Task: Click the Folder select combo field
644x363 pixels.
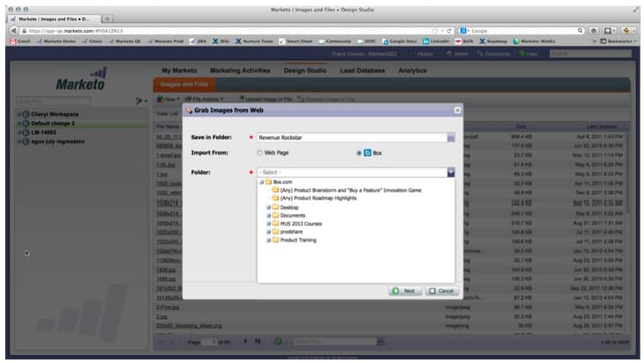Action: (352, 173)
